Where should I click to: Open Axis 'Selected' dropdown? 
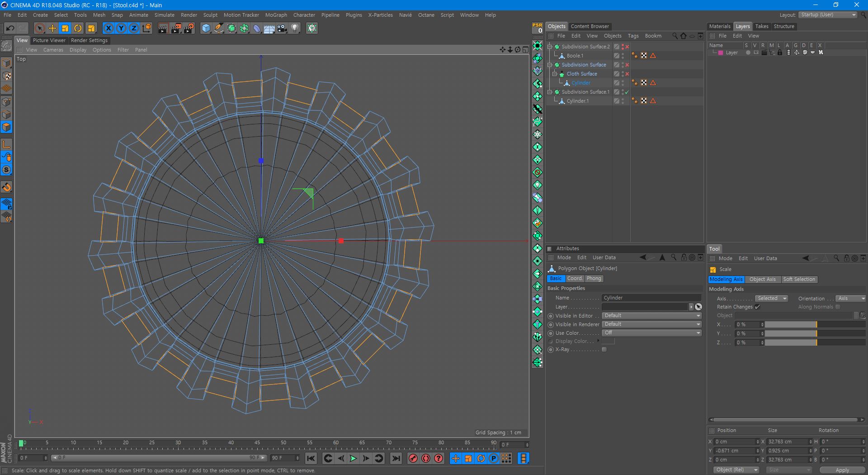click(x=772, y=299)
